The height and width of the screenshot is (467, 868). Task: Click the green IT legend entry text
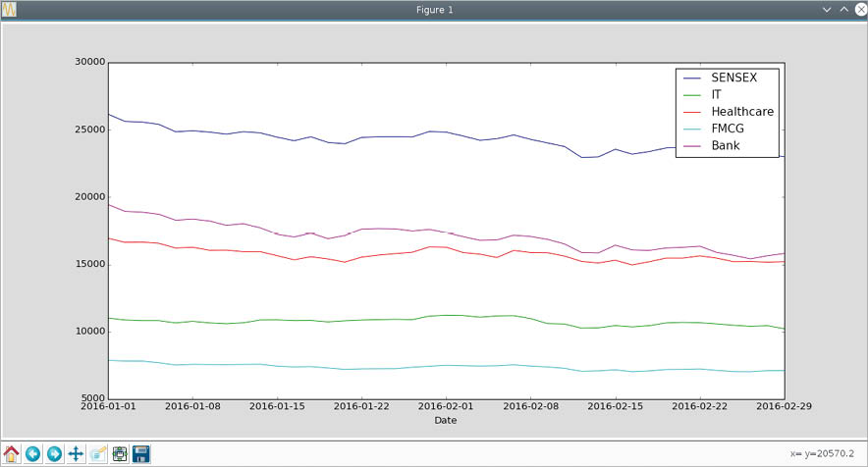click(716, 94)
